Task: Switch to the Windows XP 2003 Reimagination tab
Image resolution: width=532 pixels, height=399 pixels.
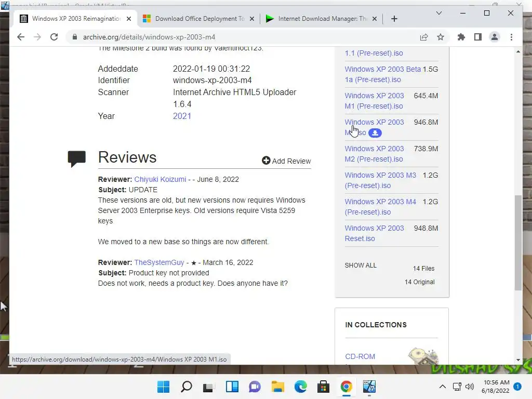Action: coord(76,19)
